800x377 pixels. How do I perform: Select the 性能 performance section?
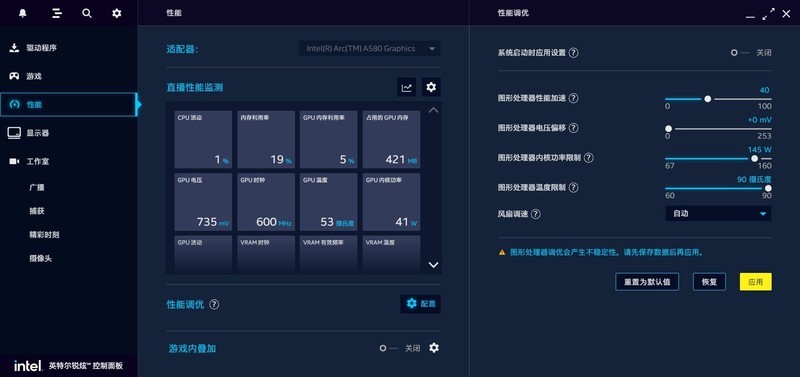pyautogui.click(x=68, y=105)
